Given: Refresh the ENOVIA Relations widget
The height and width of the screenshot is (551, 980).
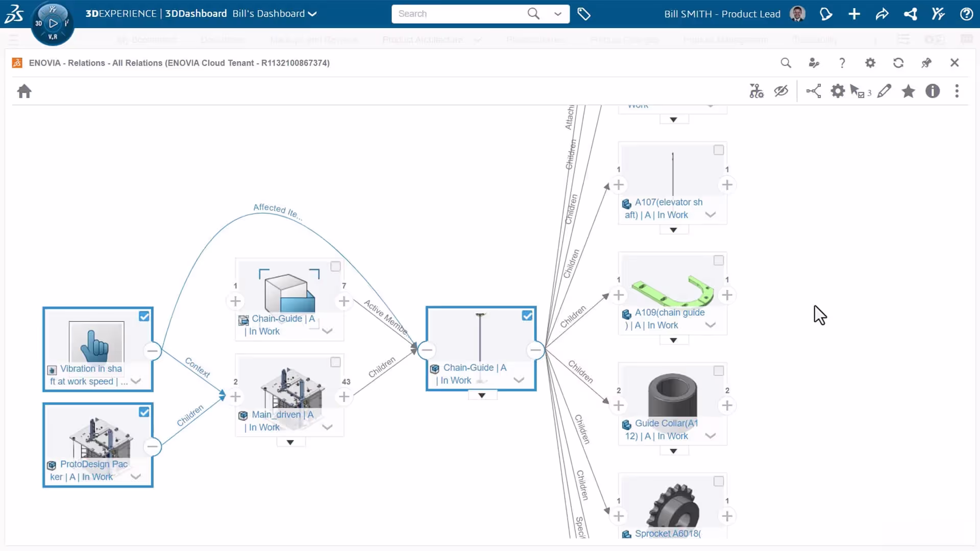Looking at the screenshot, I should coord(898,63).
